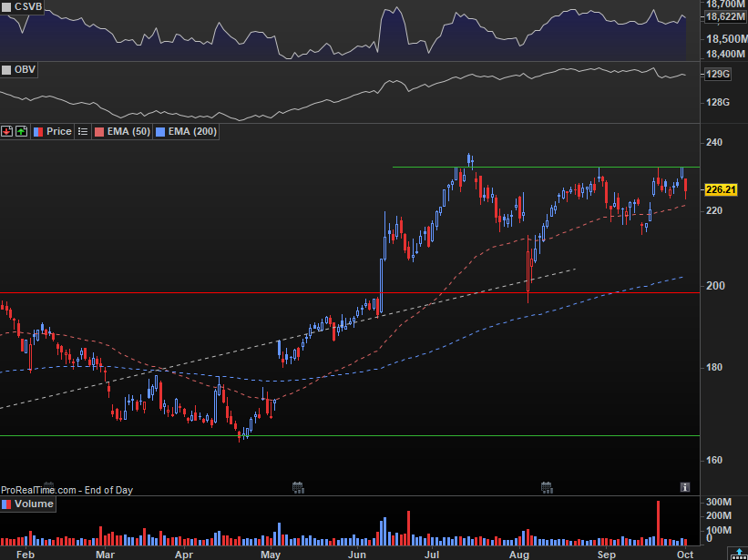Click the 200M volume axis label

(x=719, y=515)
